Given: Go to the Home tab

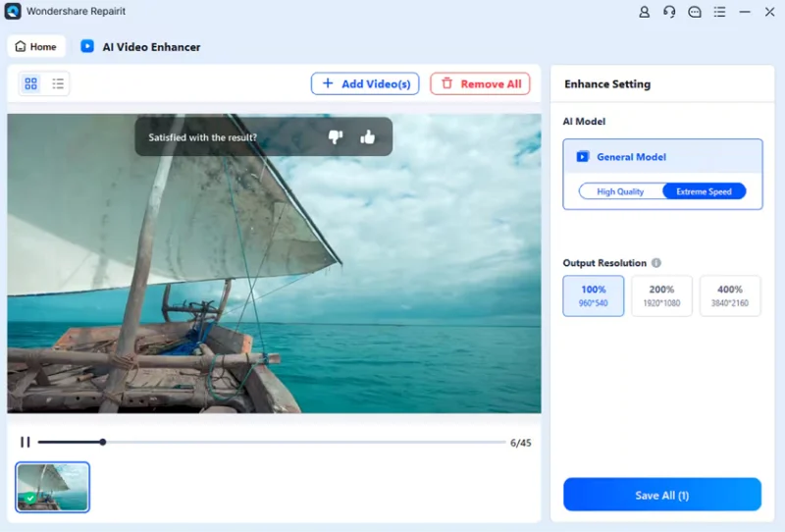Looking at the screenshot, I should point(36,46).
